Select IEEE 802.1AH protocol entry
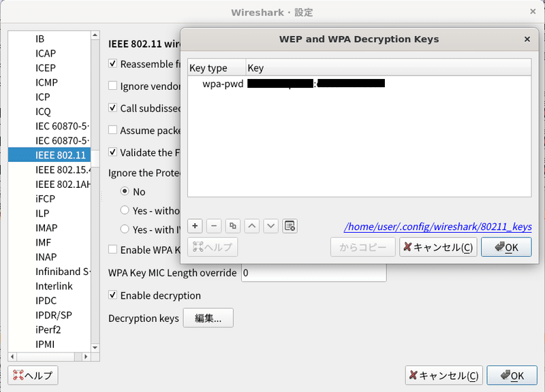Viewport: 545px width, 392px height. click(49, 184)
